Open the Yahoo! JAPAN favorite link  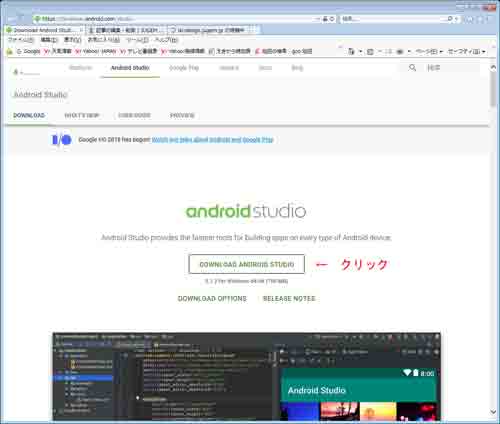pos(95,51)
